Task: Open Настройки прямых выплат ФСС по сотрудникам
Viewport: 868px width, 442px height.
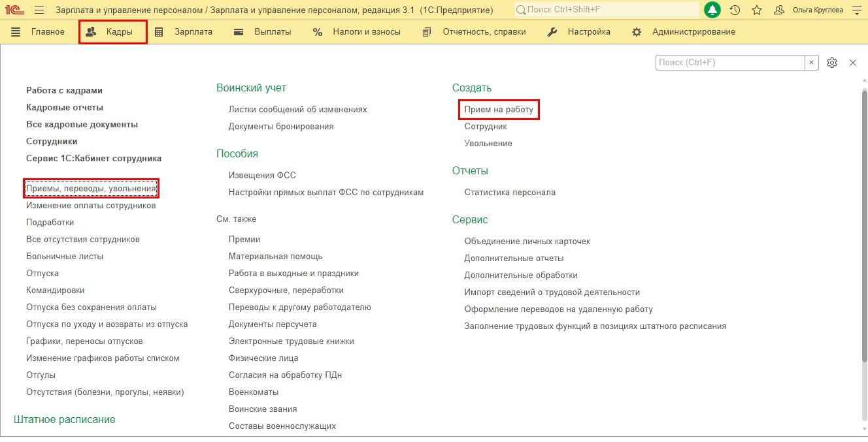Action: click(x=326, y=193)
